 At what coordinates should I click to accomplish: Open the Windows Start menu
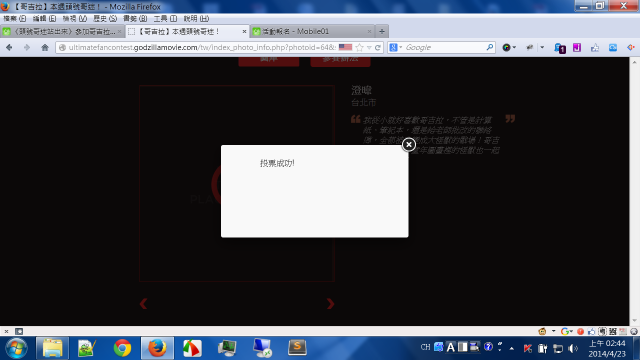point(16,348)
